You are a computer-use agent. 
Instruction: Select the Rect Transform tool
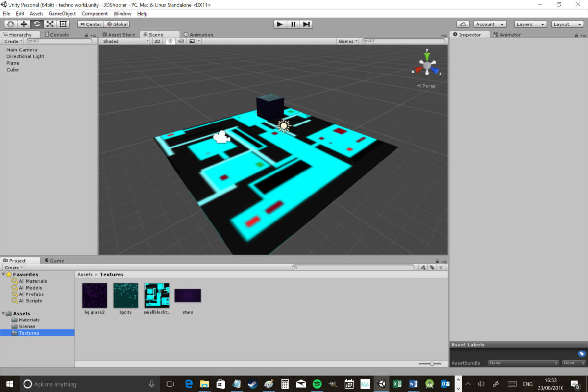63,24
